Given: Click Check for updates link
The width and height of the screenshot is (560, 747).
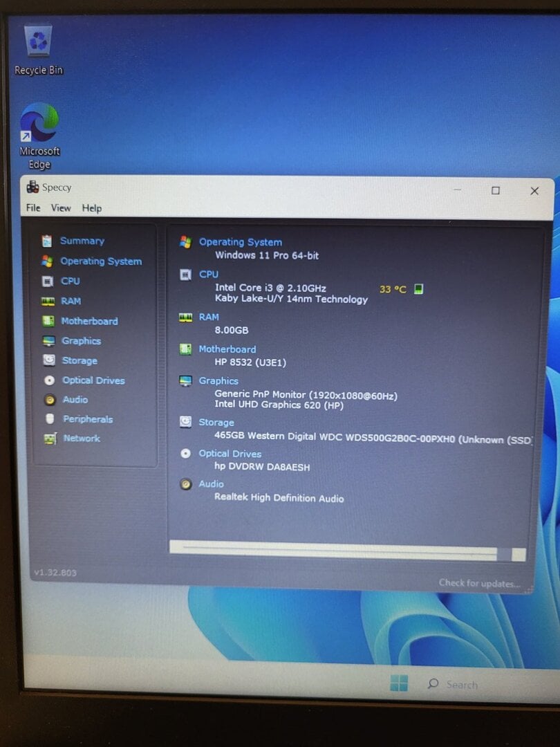Looking at the screenshot, I should [x=479, y=583].
